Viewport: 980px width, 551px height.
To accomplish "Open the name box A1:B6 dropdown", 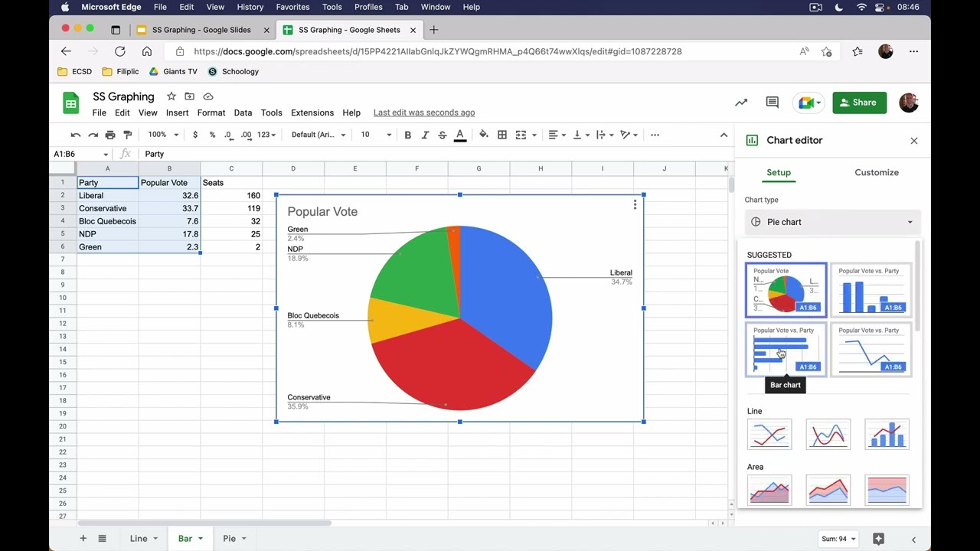I will 106,155.
